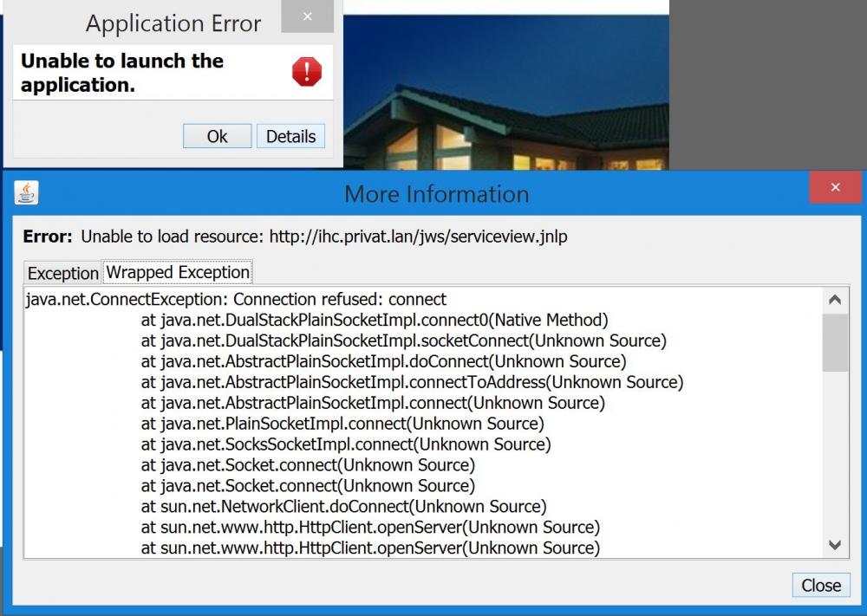Close the Application Error dialog with X
The height and width of the screenshot is (616, 867).
pos(308,16)
